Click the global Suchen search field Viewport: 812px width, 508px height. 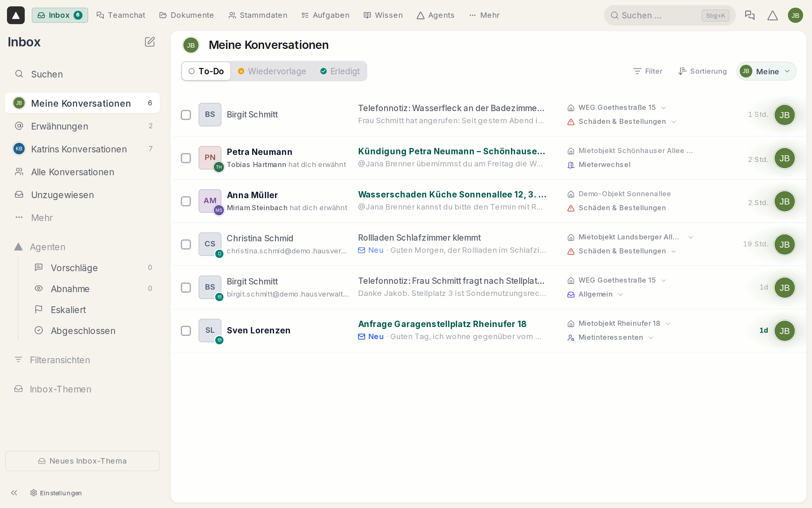[x=669, y=15]
